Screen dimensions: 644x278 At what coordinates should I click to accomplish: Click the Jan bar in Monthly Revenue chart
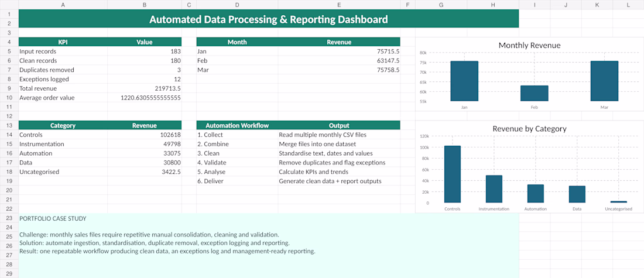(464, 81)
